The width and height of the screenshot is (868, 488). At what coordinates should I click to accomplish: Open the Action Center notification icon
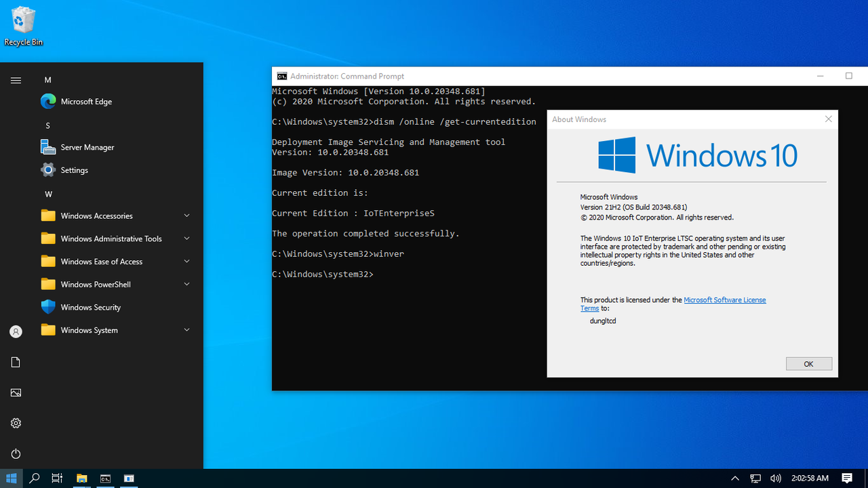[847, 479]
